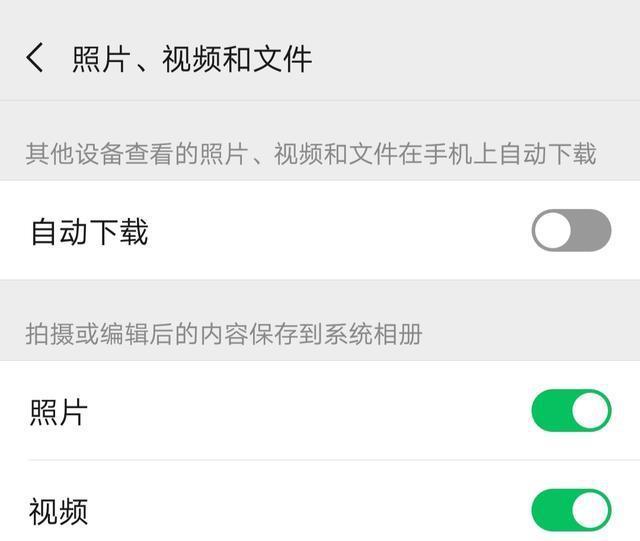Select the 照片 row label
640x541 pixels.
(x=59, y=412)
